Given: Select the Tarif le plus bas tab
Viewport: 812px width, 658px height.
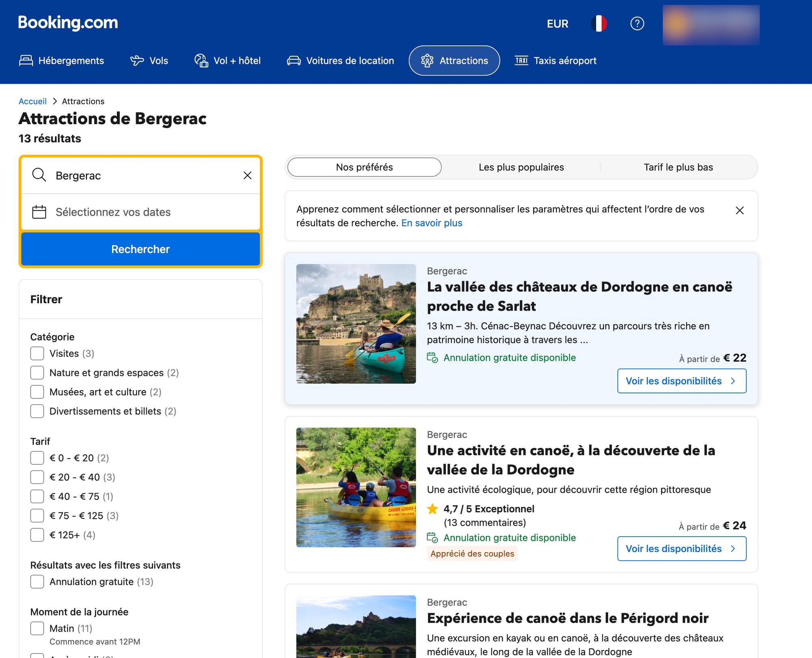Looking at the screenshot, I should [678, 167].
